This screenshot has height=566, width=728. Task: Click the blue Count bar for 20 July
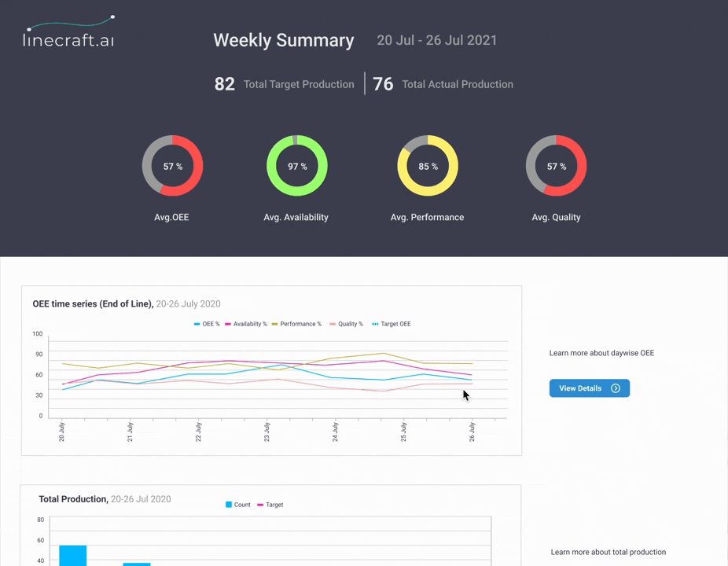[72, 555]
